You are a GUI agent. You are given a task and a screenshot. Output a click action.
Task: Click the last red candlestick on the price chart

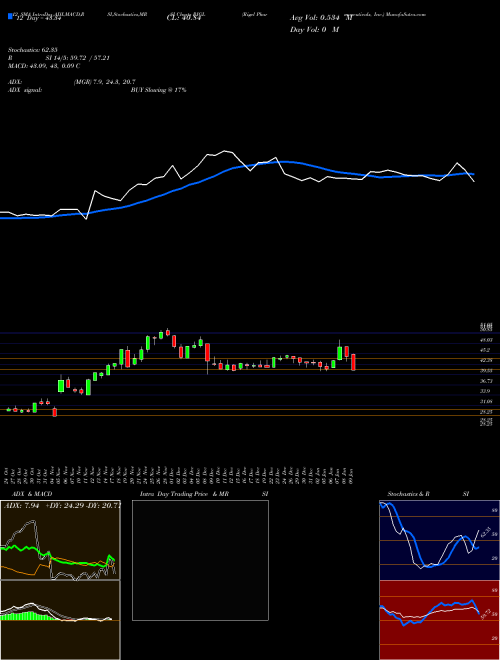(354, 362)
